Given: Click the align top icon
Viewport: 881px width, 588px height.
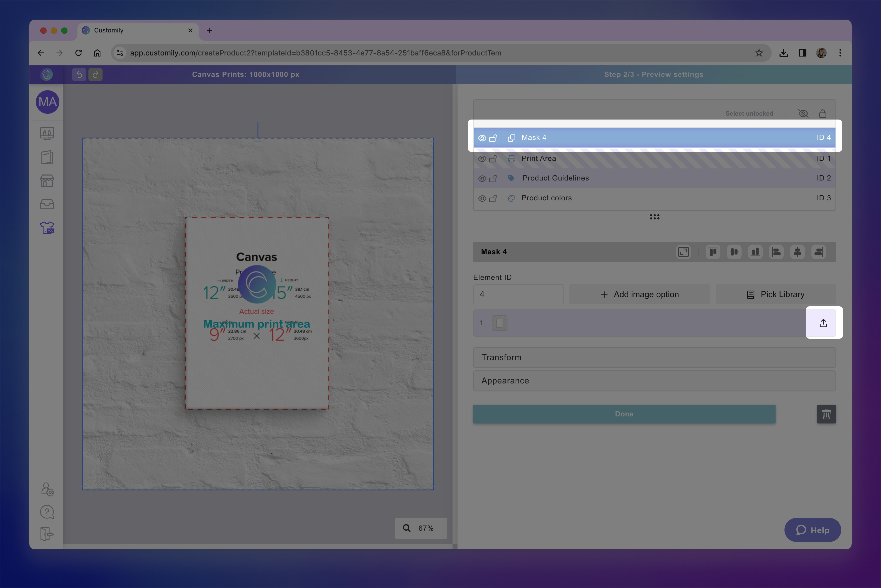Looking at the screenshot, I should pos(713,252).
